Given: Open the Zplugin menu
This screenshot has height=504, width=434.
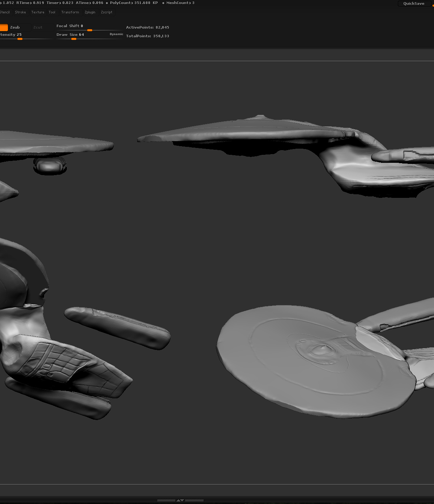Looking at the screenshot, I should pos(90,12).
